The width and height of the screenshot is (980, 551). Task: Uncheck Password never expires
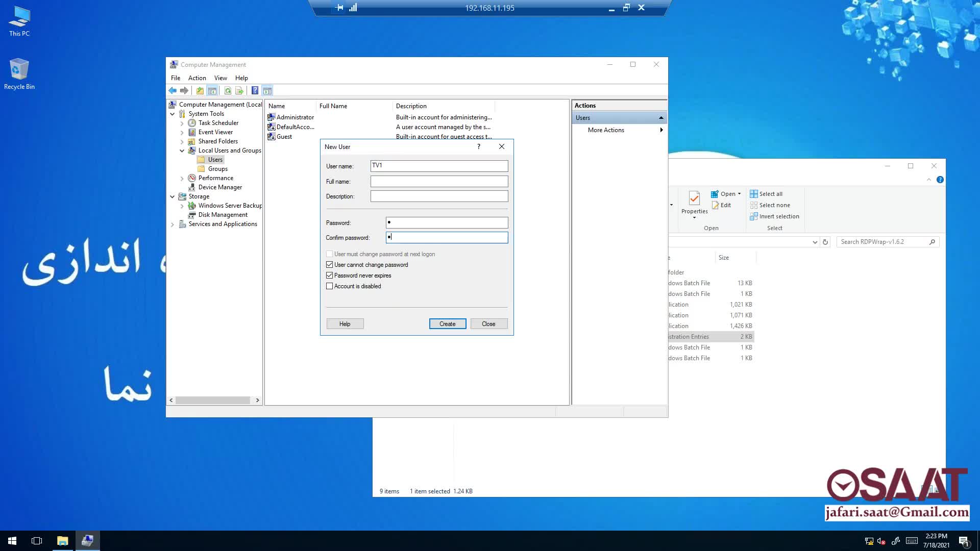[x=330, y=275]
